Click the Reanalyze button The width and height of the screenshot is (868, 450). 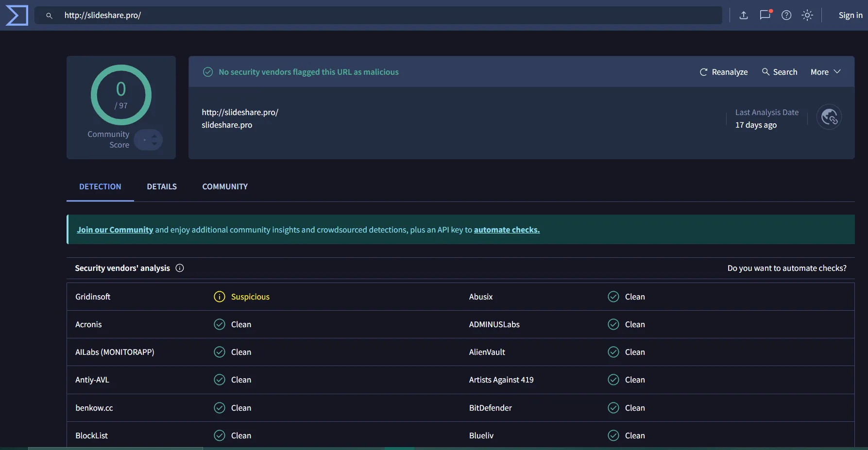(x=724, y=72)
